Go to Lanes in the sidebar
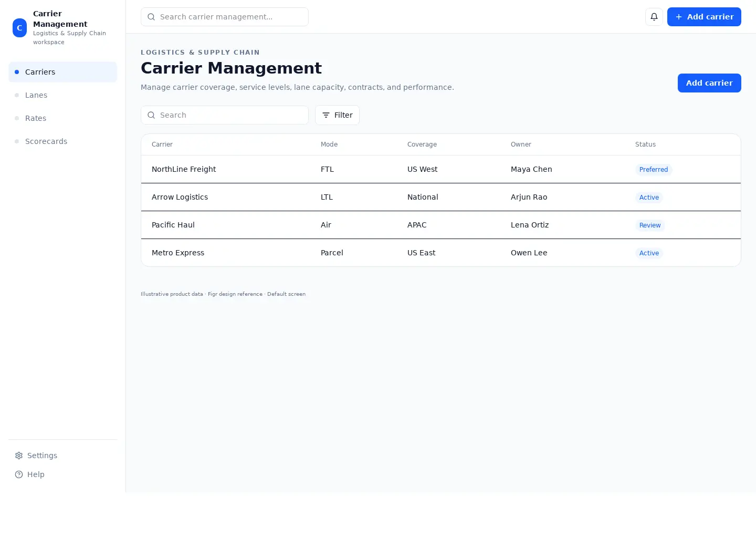The image size is (756, 538). [x=62, y=95]
